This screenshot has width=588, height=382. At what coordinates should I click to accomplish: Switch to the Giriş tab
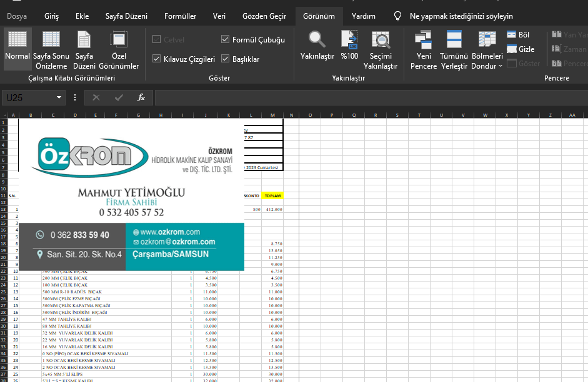point(51,16)
